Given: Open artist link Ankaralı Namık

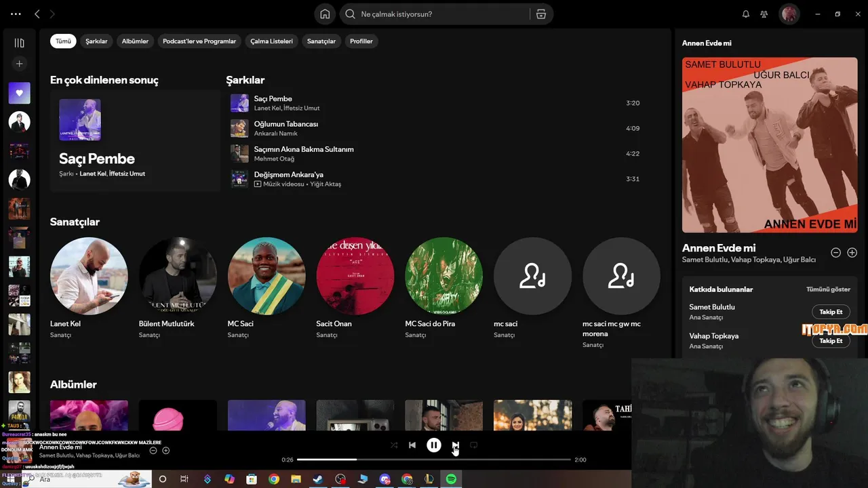Looking at the screenshot, I should pyautogui.click(x=275, y=134).
